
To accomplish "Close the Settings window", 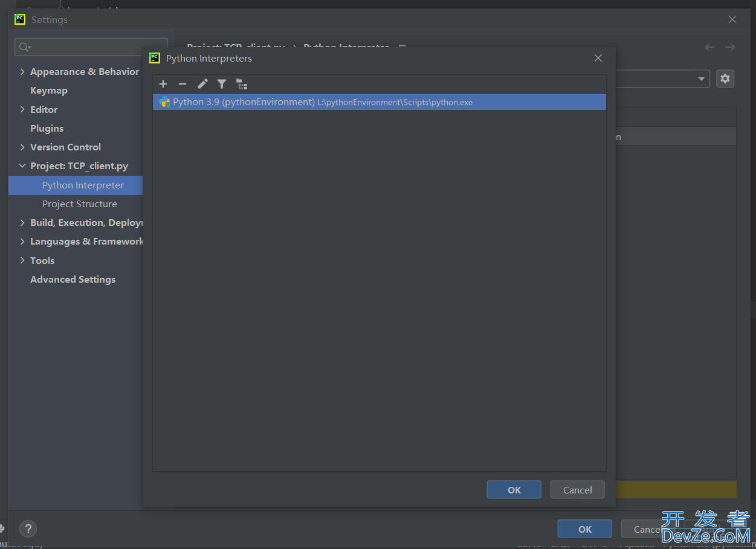I will [x=732, y=19].
